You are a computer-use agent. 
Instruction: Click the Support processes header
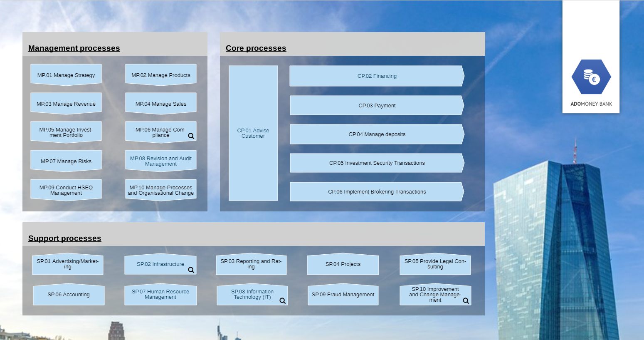[x=64, y=238]
